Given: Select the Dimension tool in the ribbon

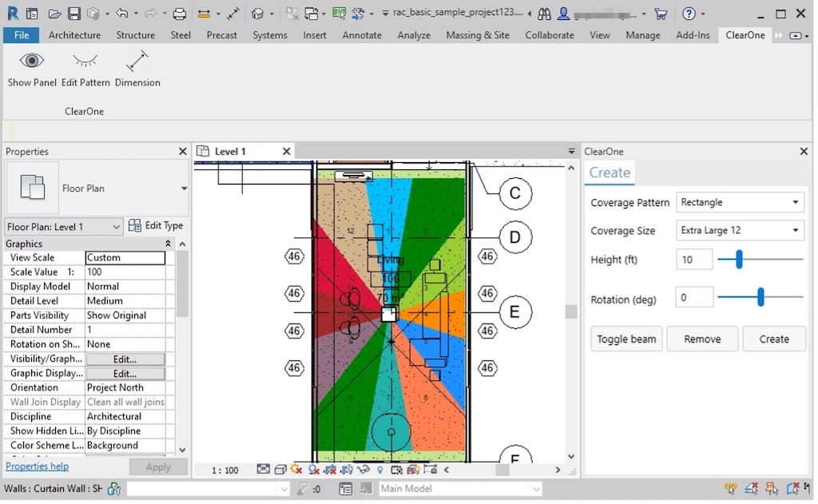Looking at the screenshot, I should tap(137, 62).
